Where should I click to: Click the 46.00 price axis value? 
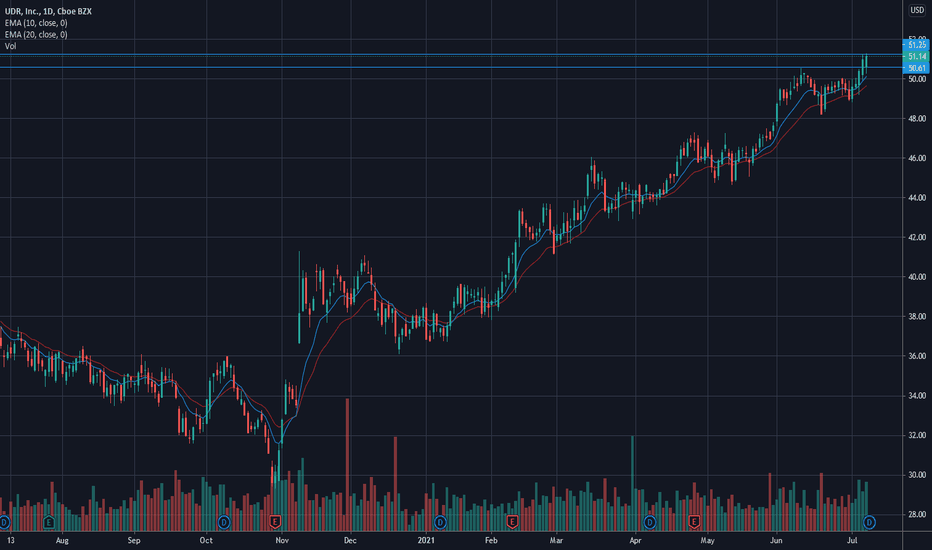pyautogui.click(x=917, y=158)
